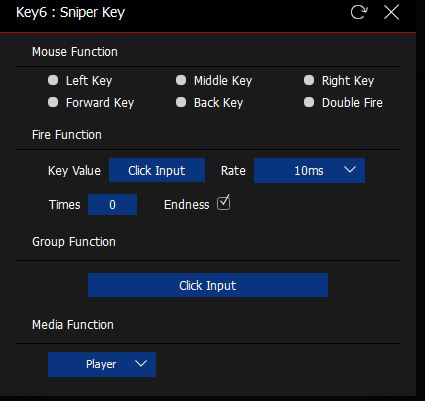Click the Key Value Click Input button
The image size is (425, 401).
157,170
